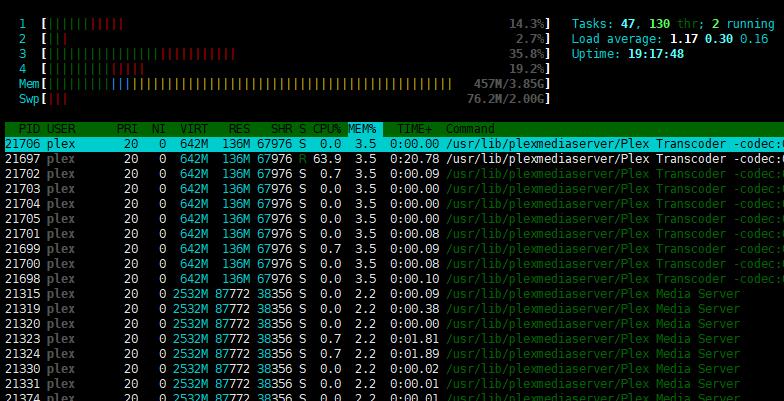The height and width of the screenshot is (401, 784).
Task: Sort processes by the PID column header
Action: [x=30, y=129]
